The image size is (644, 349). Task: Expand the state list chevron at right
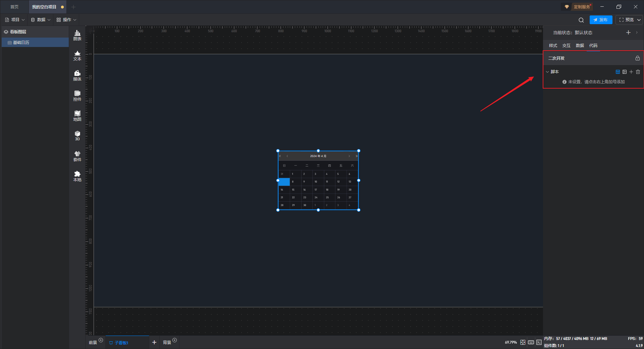click(x=637, y=33)
